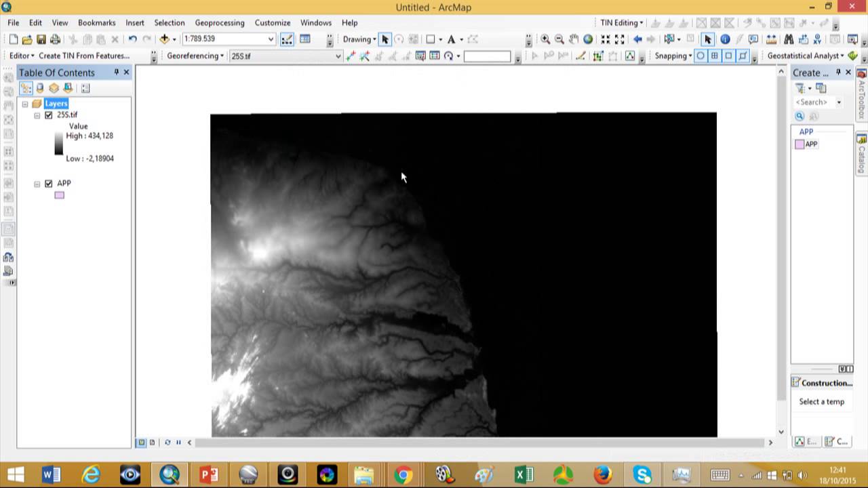Toggle Vertex Snapping

click(728, 56)
